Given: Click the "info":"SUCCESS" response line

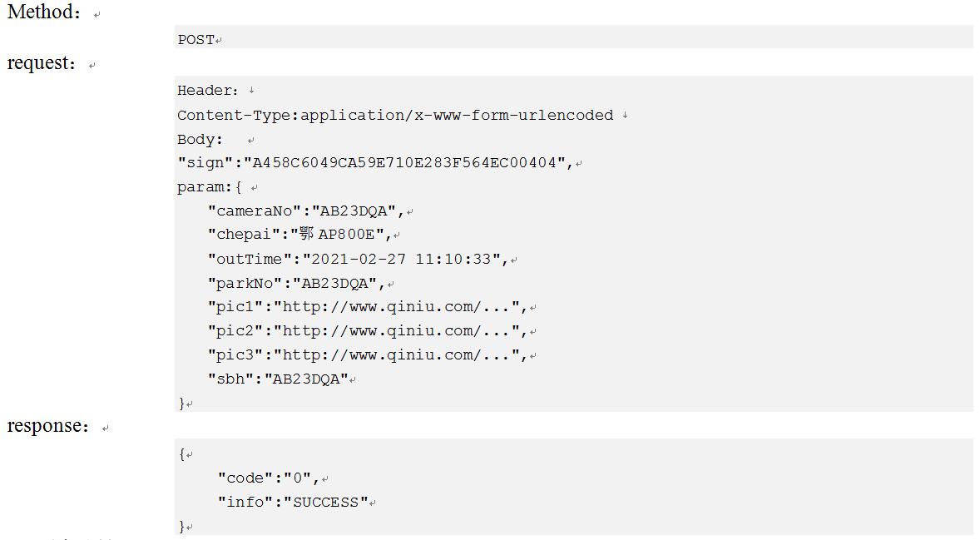Looking at the screenshot, I should click(x=293, y=502).
